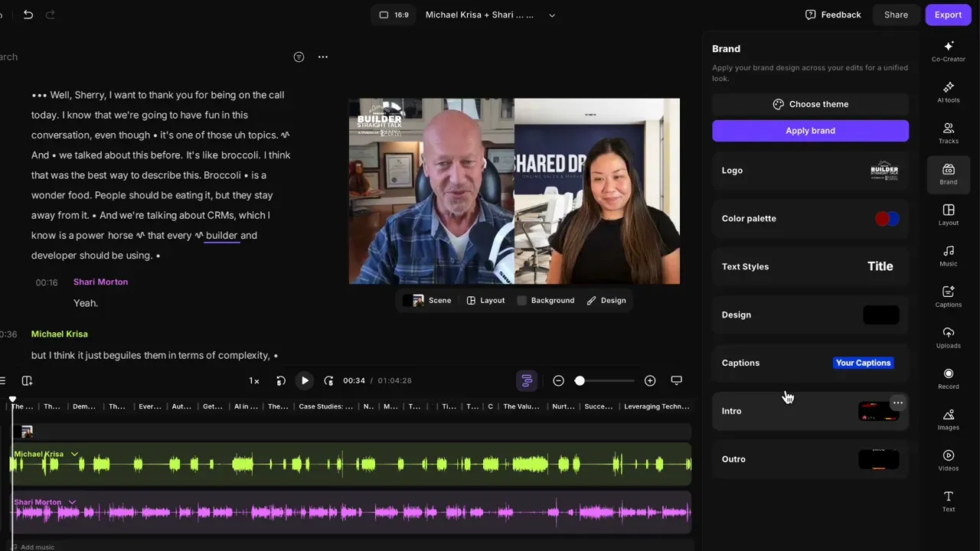The height and width of the screenshot is (551, 980).
Task: Open the Case Studies chapter in the timeline
Action: (x=325, y=406)
